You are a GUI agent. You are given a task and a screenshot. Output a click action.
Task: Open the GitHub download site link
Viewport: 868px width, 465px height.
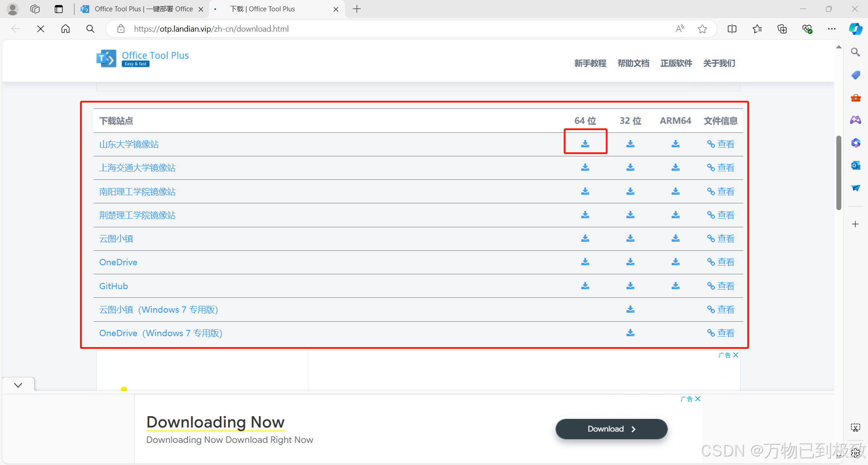[x=113, y=286]
